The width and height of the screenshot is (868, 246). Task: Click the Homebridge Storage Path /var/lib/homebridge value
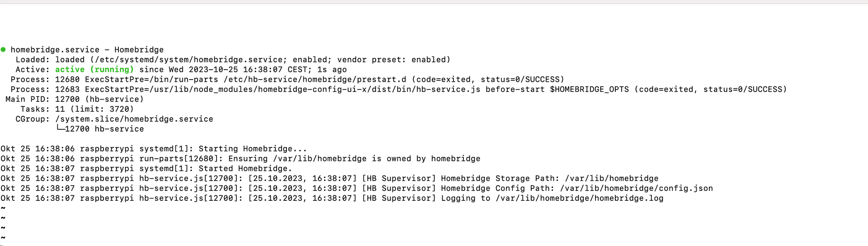tap(611, 179)
